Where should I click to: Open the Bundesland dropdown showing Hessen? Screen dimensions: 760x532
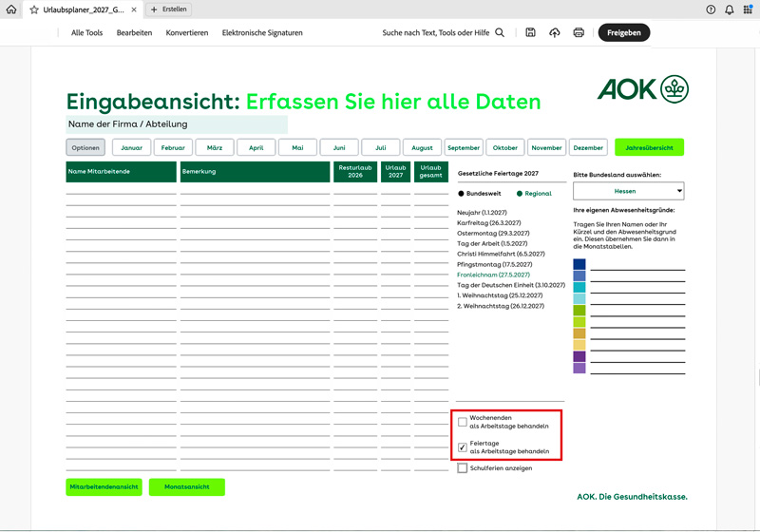(628, 191)
